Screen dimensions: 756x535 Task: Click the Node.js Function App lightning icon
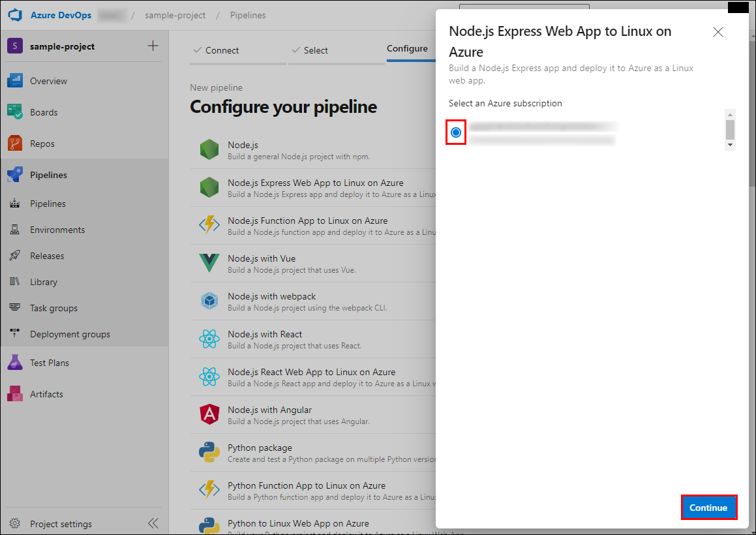tap(209, 225)
